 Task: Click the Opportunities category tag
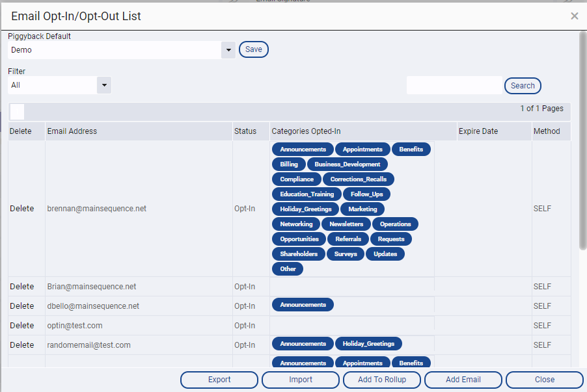[x=299, y=239]
